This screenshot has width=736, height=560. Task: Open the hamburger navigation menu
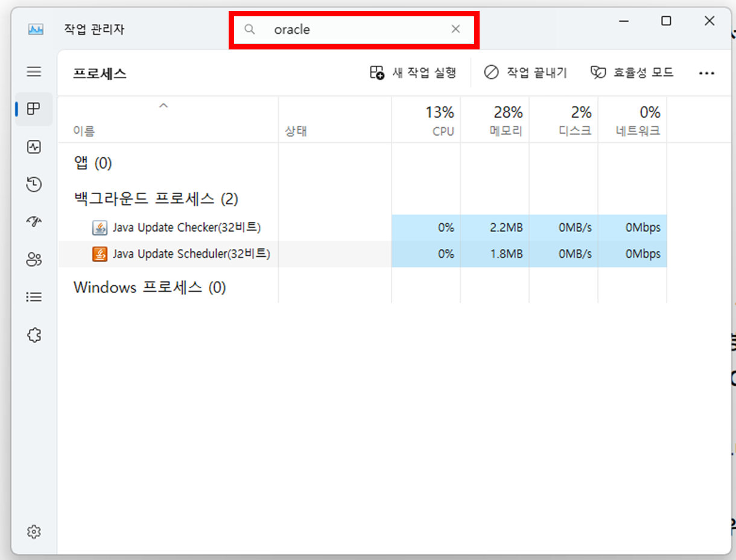point(34,72)
